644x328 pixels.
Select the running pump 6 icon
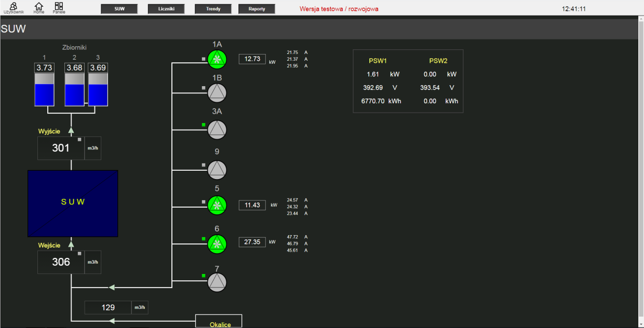217,243
